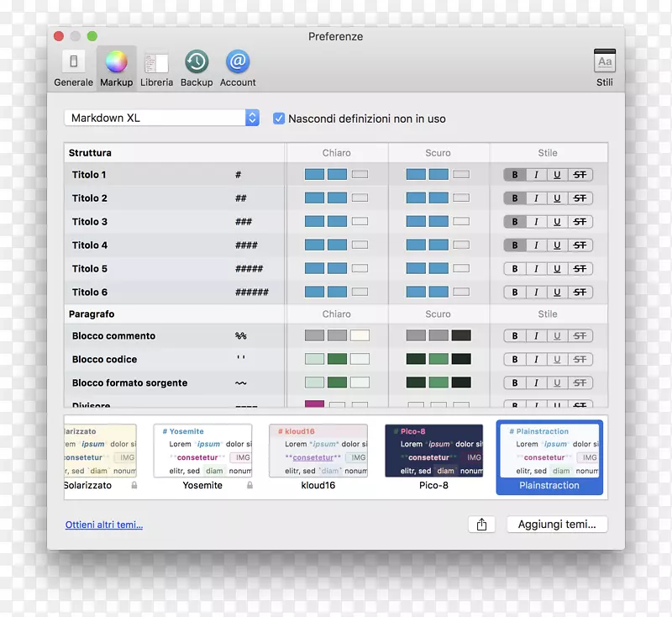Click the lock icon under Yosemite theme

[249, 486]
